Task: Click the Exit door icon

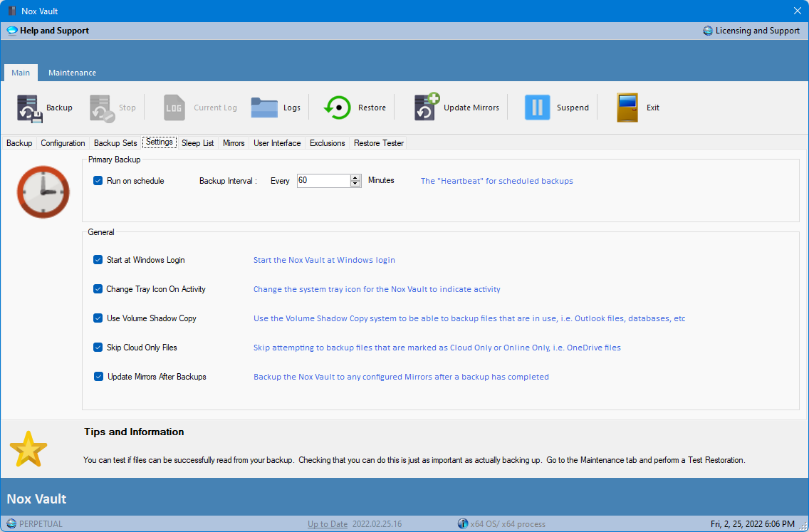Action: pos(627,108)
